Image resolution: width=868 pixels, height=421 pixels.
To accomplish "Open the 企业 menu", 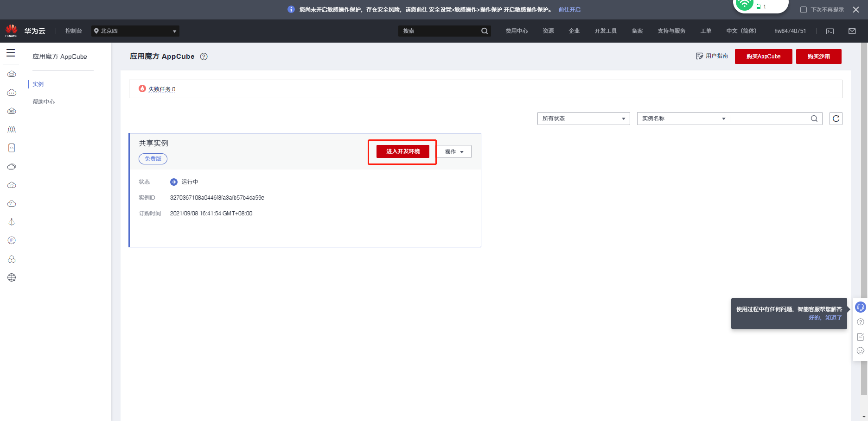I will 574,31.
